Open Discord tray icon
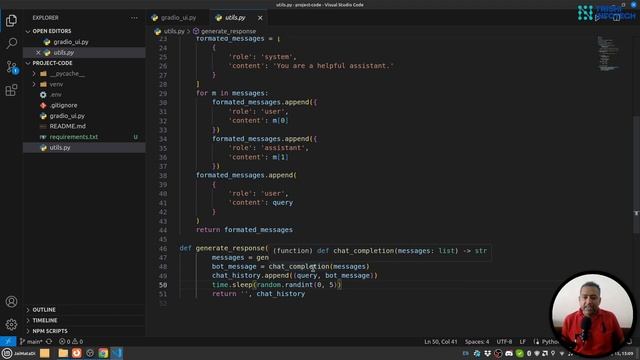The image size is (640, 360). tap(509, 353)
